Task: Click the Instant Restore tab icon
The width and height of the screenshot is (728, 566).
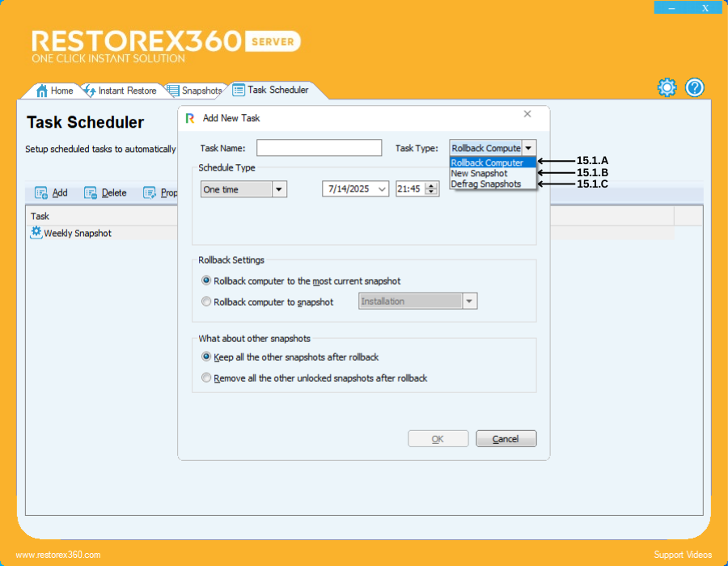Action: coord(90,91)
